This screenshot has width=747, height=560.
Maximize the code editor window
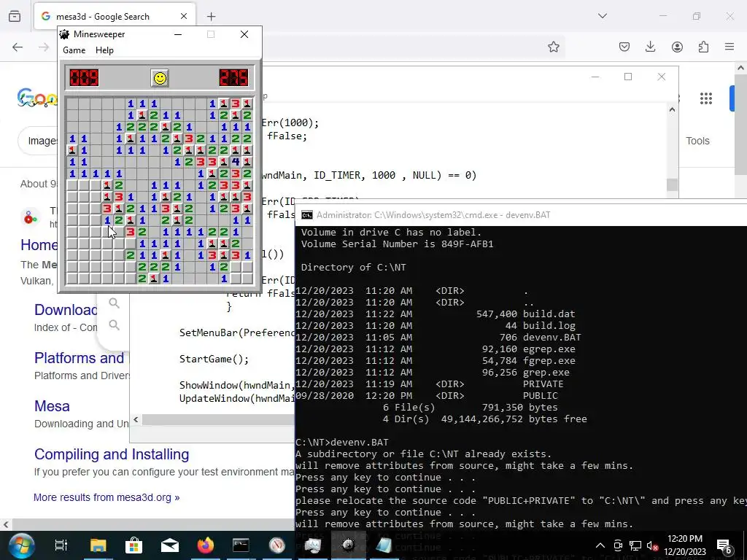click(x=628, y=77)
